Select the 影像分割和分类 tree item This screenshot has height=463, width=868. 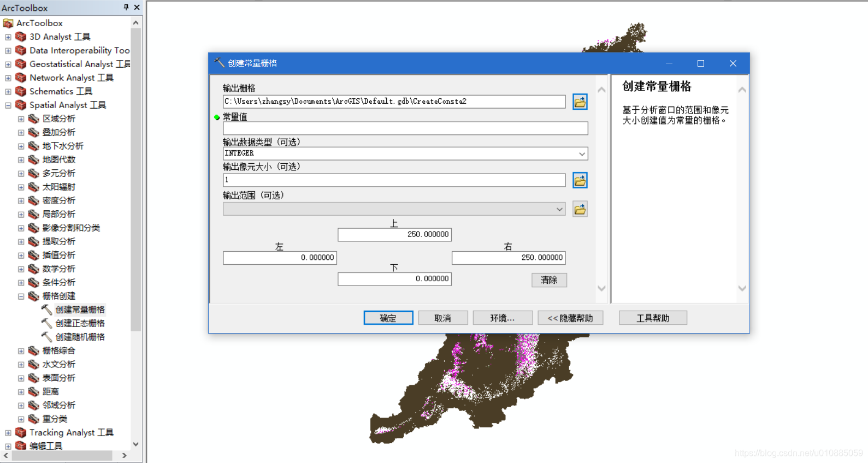[x=71, y=228]
